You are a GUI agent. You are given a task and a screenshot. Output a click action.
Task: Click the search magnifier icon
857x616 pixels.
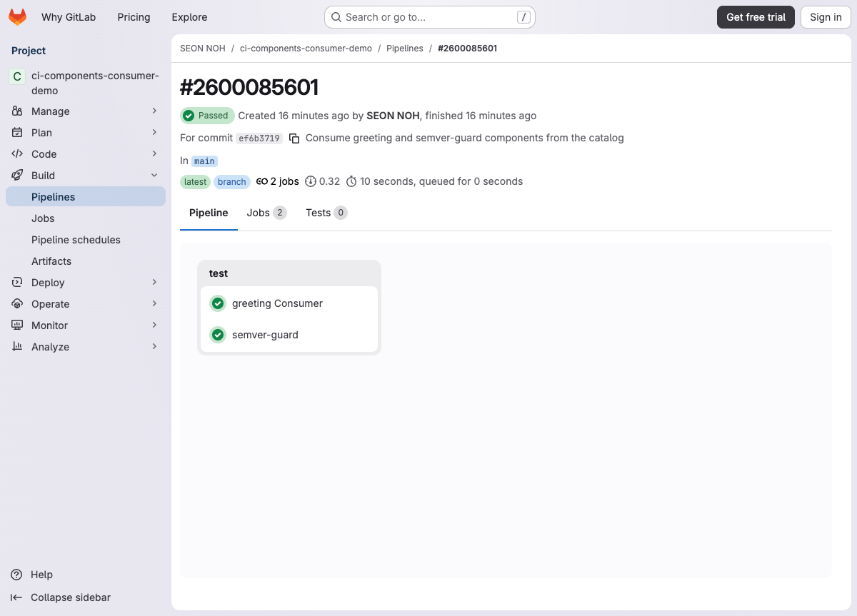click(x=336, y=17)
